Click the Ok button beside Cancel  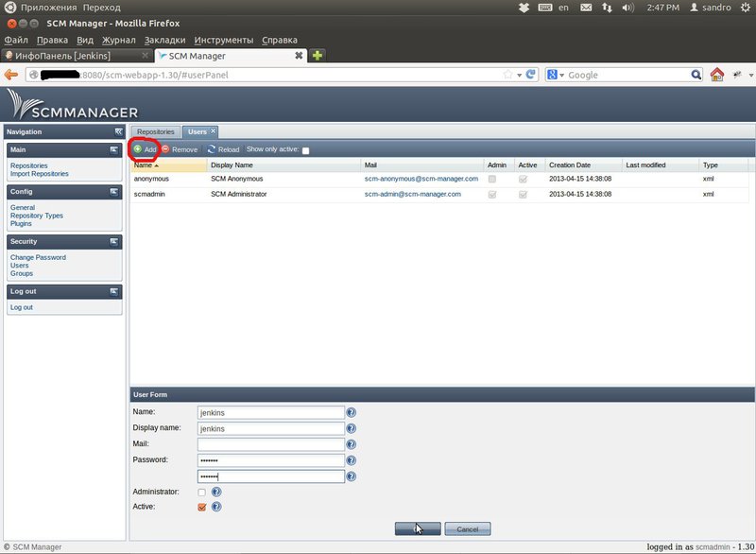point(418,528)
